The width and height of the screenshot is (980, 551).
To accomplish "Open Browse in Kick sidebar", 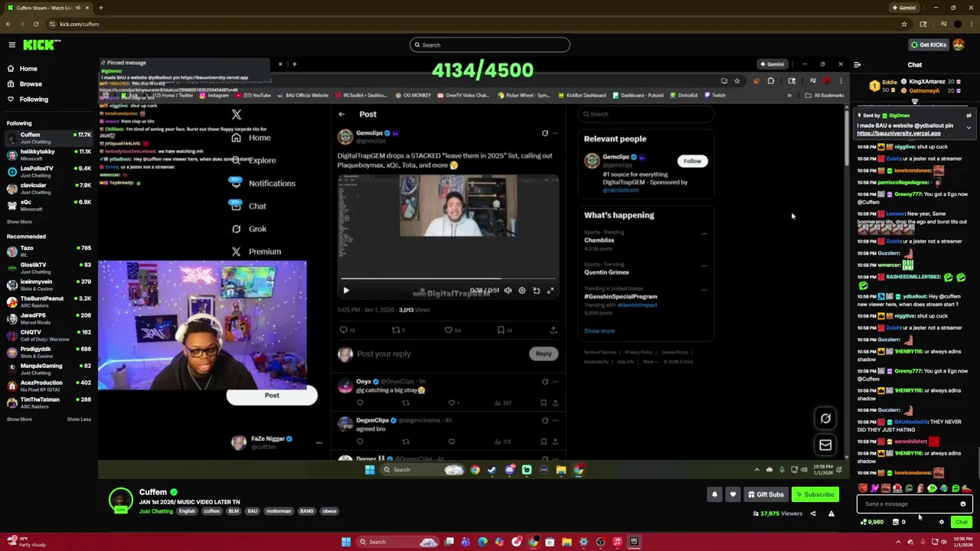I will 31,84.
